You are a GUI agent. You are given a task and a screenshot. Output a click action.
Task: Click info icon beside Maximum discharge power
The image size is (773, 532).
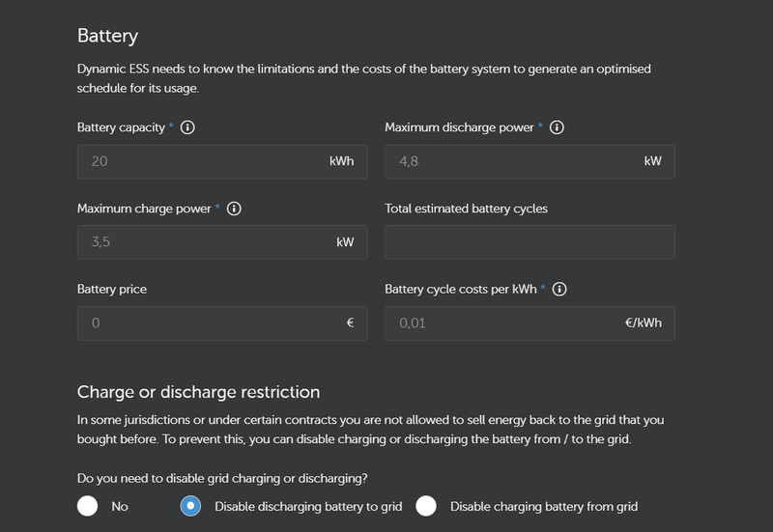[558, 127]
